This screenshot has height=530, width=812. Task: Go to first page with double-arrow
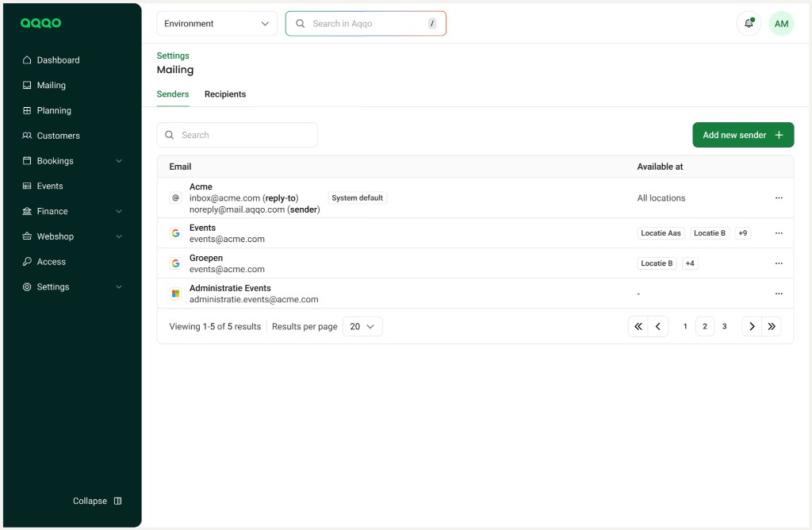638,326
